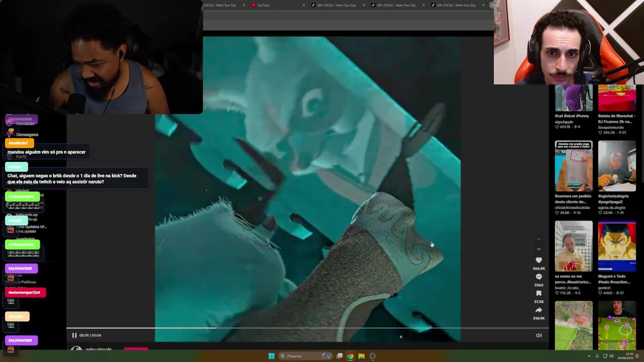Open the Megumi x Todo video thumbnail
Screen dimensions: 644x362
[x=617, y=246]
